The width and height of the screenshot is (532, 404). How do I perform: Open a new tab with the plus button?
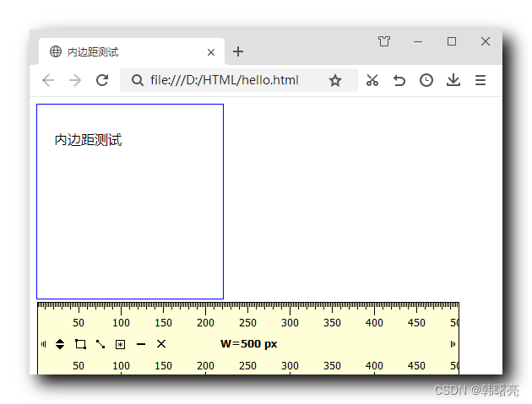[238, 51]
